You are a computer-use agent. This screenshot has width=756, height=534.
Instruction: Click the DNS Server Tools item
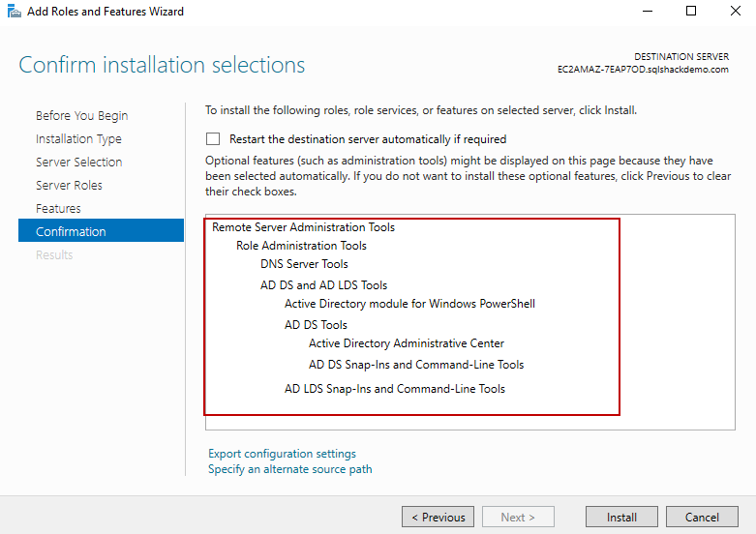pyautogui.click(x=304, y=264)
